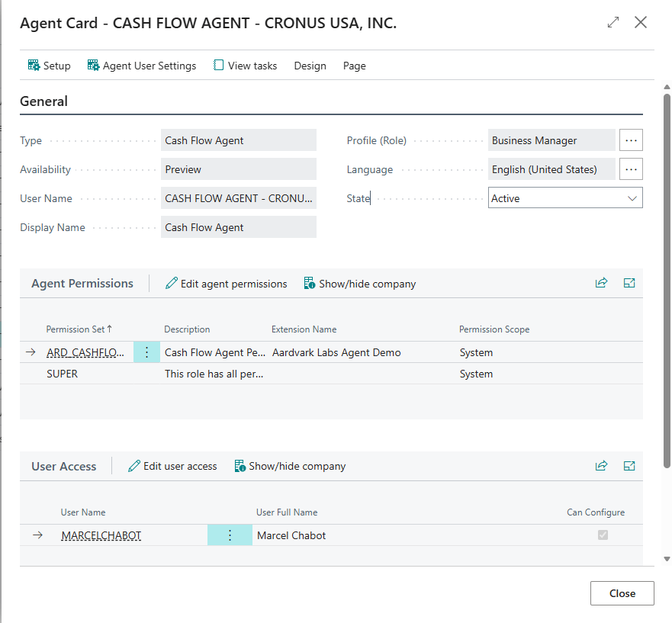672x623 pixels.
Task: Expand the Agent Permissions part to full view
Action: tap(629, 283)
